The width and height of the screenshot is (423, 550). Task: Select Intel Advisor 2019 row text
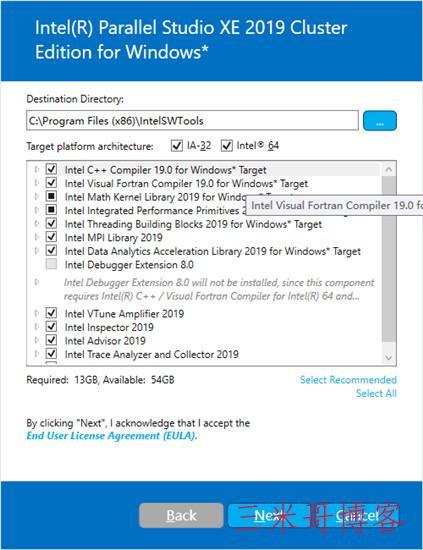pyautogui.click(x=105, y=341)
